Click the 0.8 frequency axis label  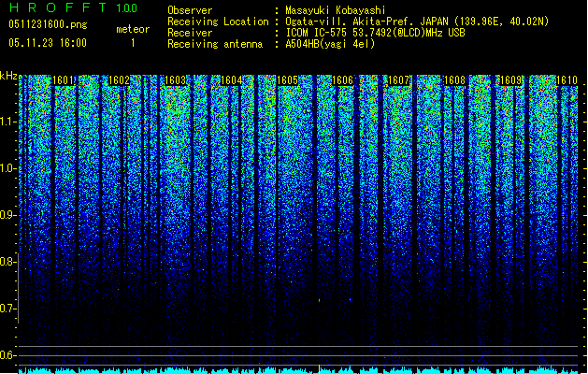pyautogui.click(x=8, y=262)
